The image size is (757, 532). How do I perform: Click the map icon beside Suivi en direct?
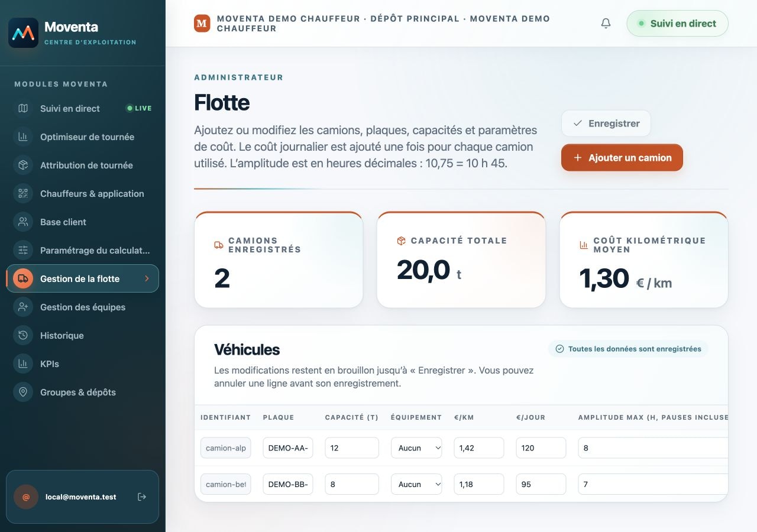pyautogui.click(x=23, y=108)
